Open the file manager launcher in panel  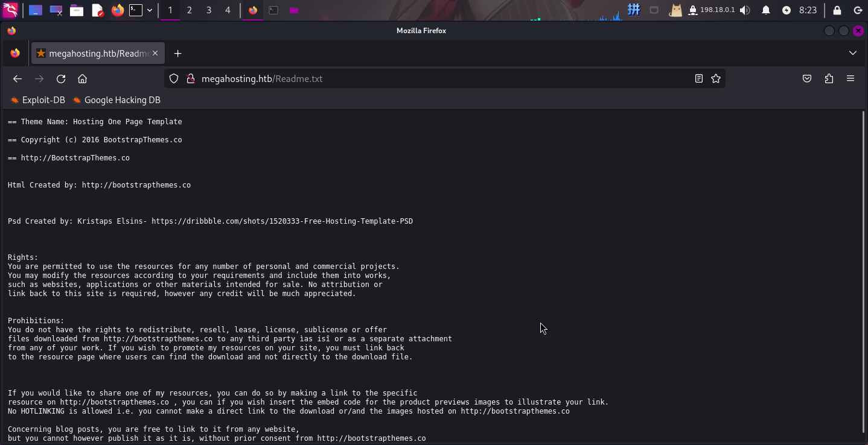pyautogui.click(x=77, y=10)
